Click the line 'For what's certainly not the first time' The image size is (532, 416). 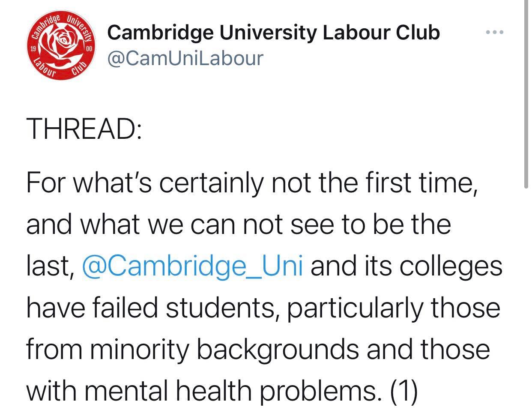point(252,183)
